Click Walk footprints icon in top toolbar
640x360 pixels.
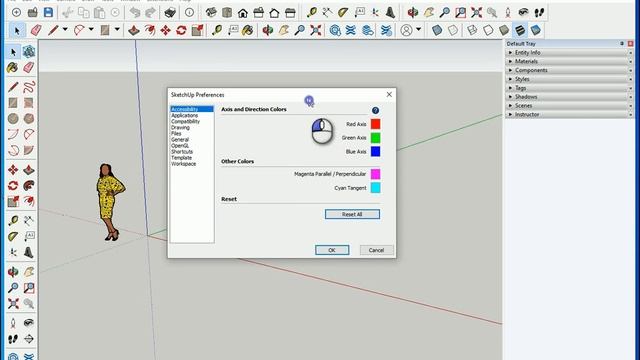[539, 13]
